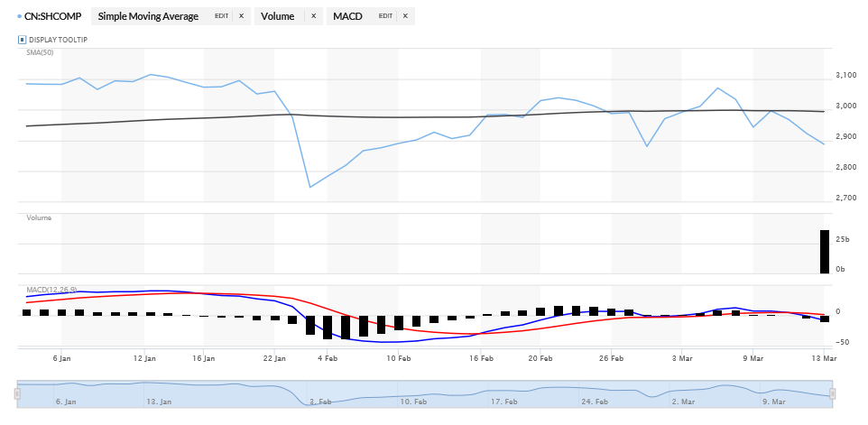Click the SMA(50) label on price chart
868x425 pixels.
[38, 51]
